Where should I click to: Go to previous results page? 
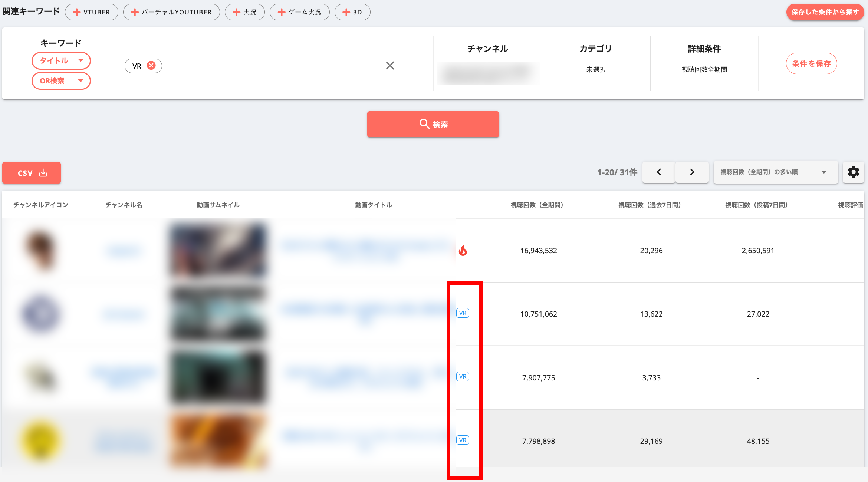tap(659, 172)
